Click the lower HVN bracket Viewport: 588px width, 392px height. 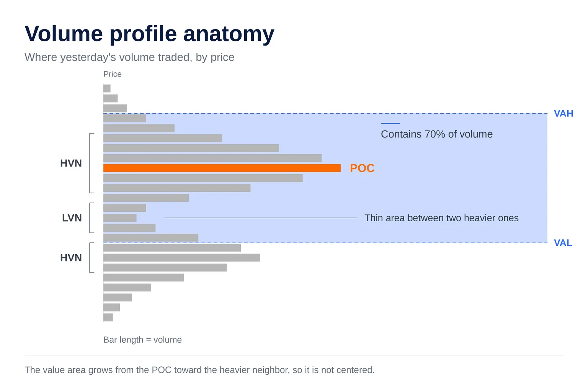(91, 258)
